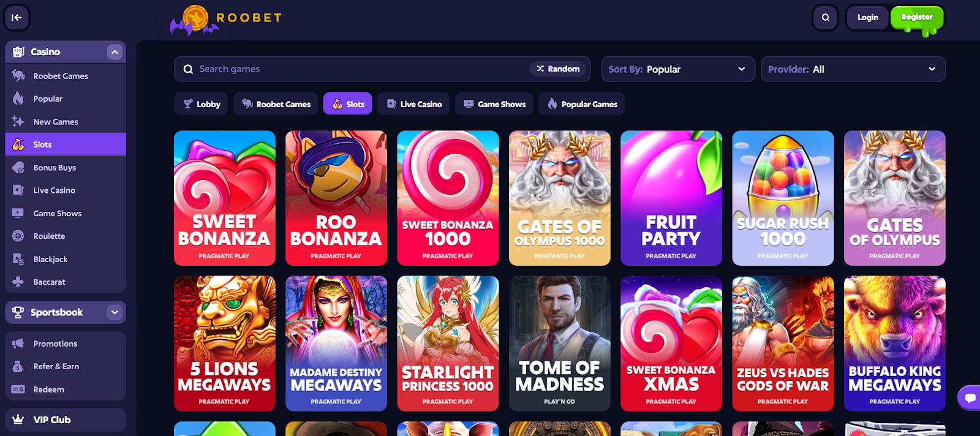Screen dimensions: 980x436
Task: Select the Game Shows tab
Action: pyautogui.click(x=494, y=104)
